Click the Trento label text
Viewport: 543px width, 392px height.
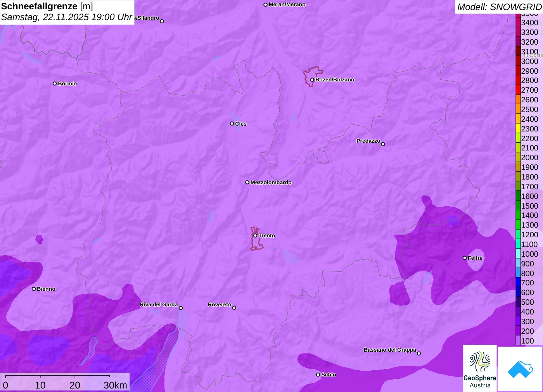coord(267,235)
